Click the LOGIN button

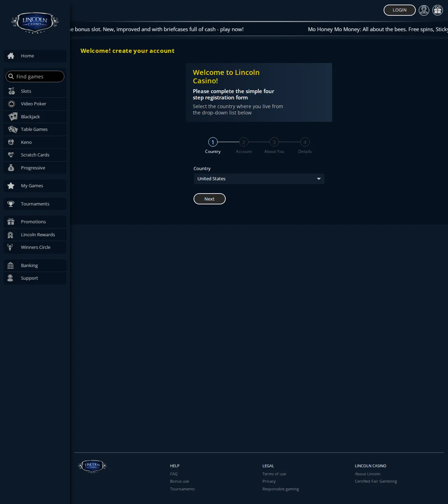tap(400, 10)
